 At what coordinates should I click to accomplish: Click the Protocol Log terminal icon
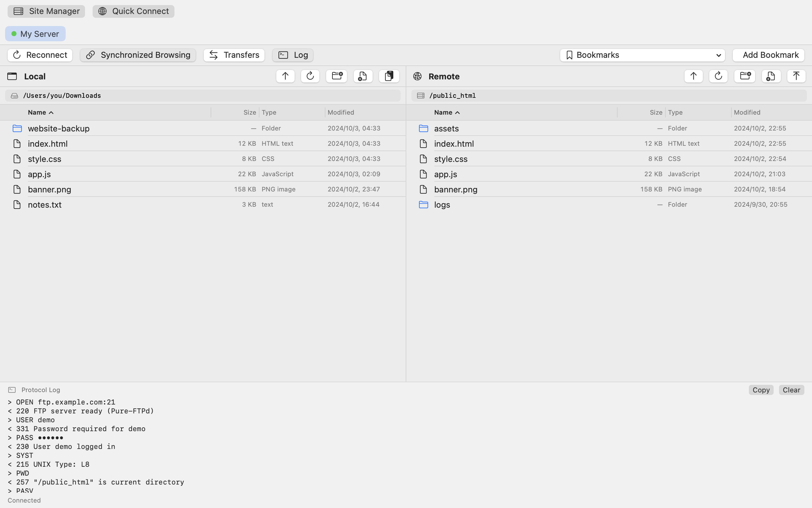pos(12,390)
